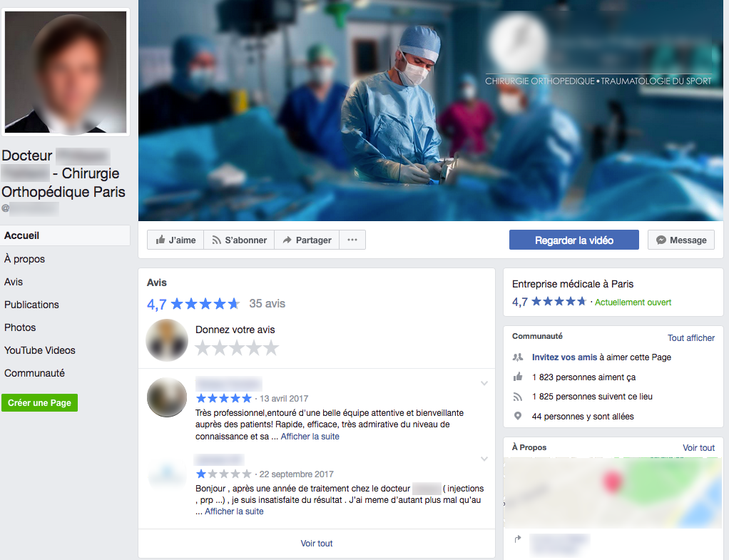
Task: Go to YouTube Videos section
Action: (40, 350)
